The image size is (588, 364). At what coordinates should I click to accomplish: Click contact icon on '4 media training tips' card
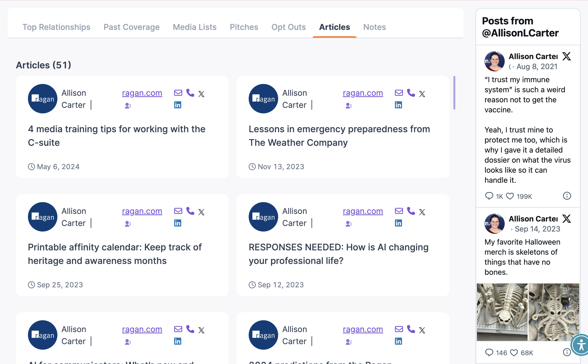128,106
